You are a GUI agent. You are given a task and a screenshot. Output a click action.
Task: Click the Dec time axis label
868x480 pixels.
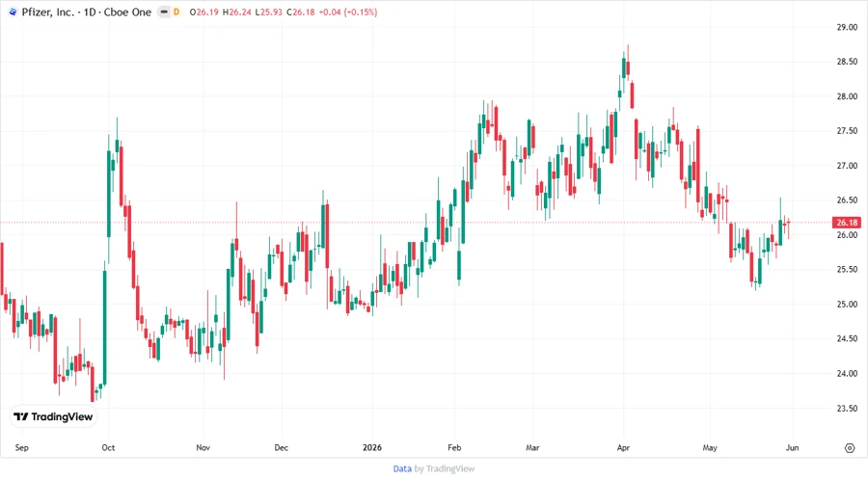pos(282,447)
